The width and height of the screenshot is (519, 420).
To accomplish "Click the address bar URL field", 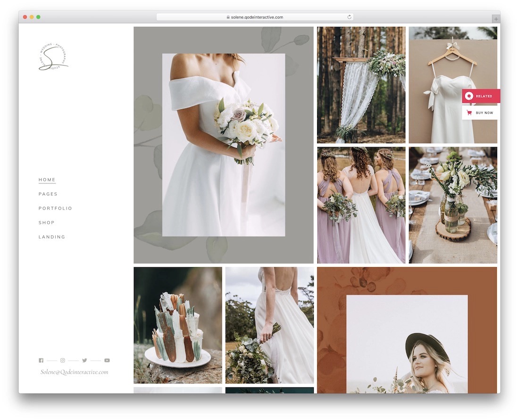I will 255,17.
